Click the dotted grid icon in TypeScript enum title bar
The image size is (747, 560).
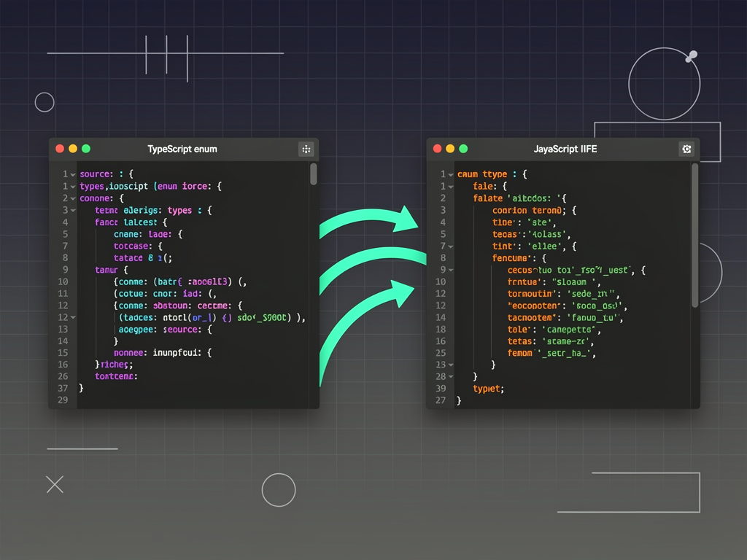pyautogui.click(x=306, y=149)
